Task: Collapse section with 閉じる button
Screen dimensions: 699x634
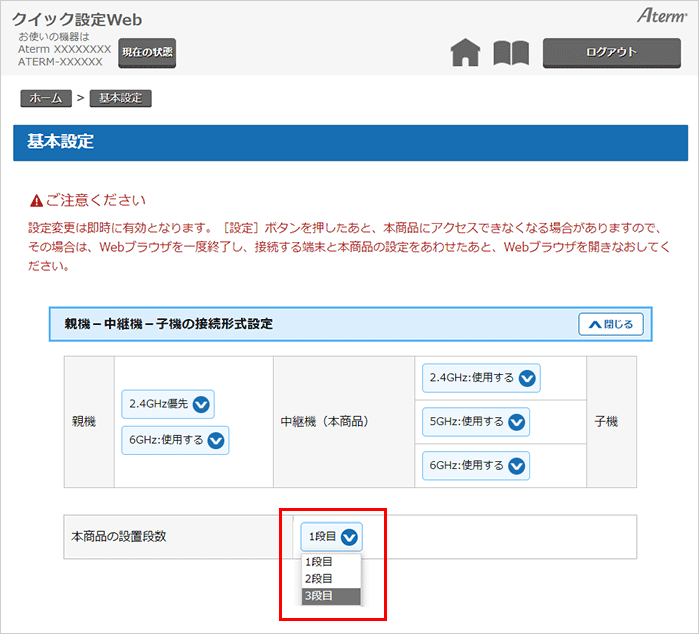Action: (611, 324)
